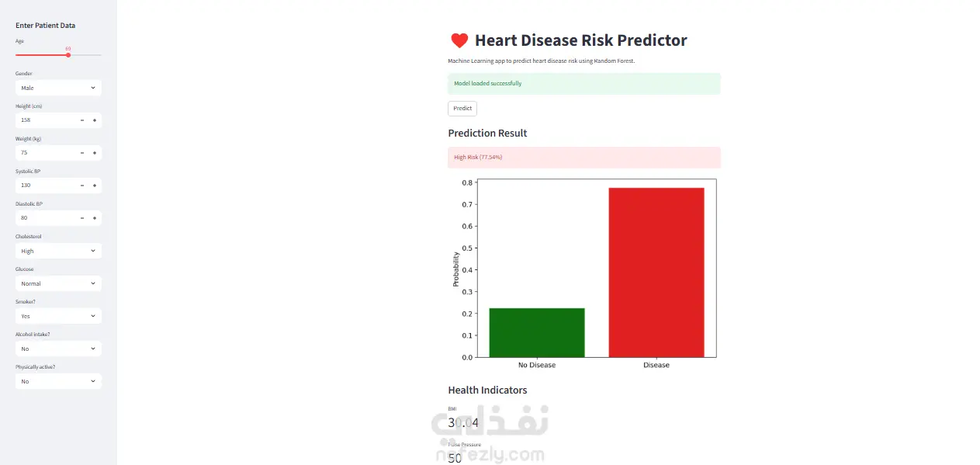Expand the Cholesterol dropdown
The height and width of the screenshot is (465, 980).
click(x=58, y=251)
